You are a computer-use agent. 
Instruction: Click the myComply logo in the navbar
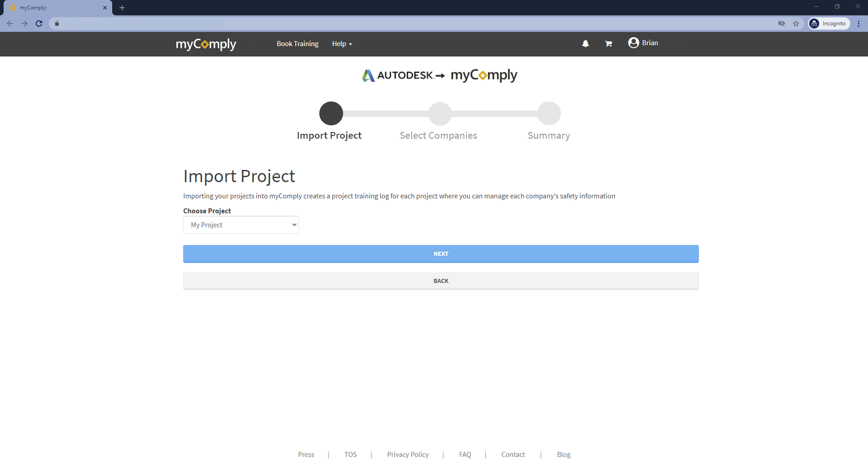coord(206,44)
